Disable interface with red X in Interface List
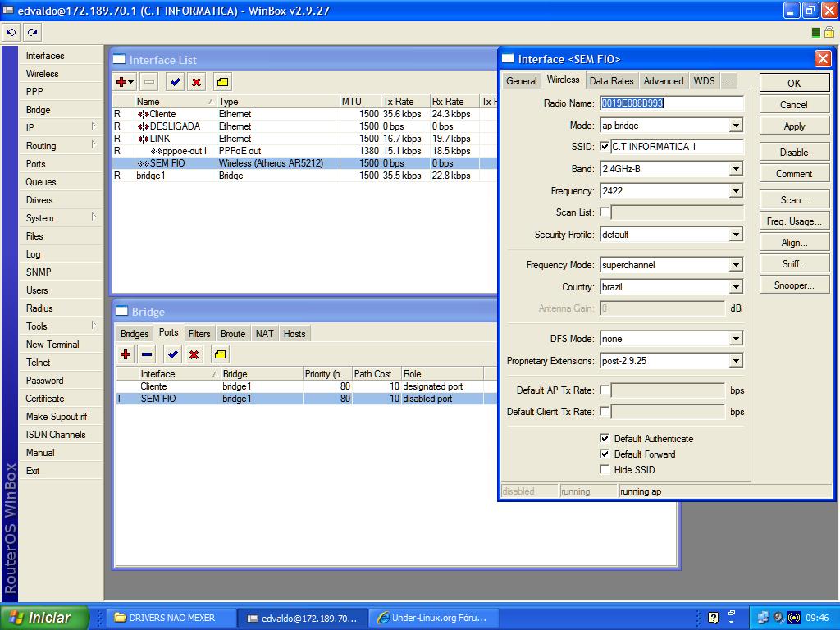Viewport: 840px width, 630px height. click(x=197, y=82)
